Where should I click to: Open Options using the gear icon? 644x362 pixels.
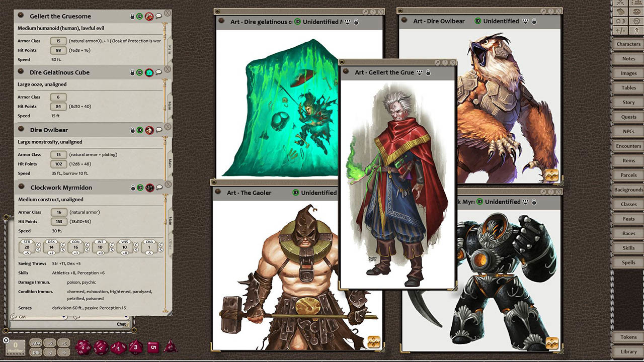(637, 21)
